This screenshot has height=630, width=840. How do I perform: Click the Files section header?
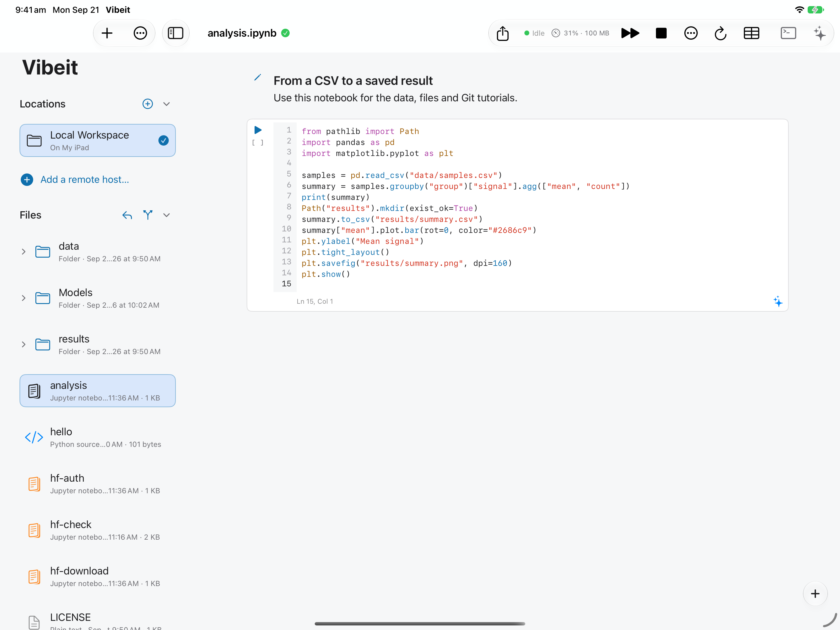(31, 215)
